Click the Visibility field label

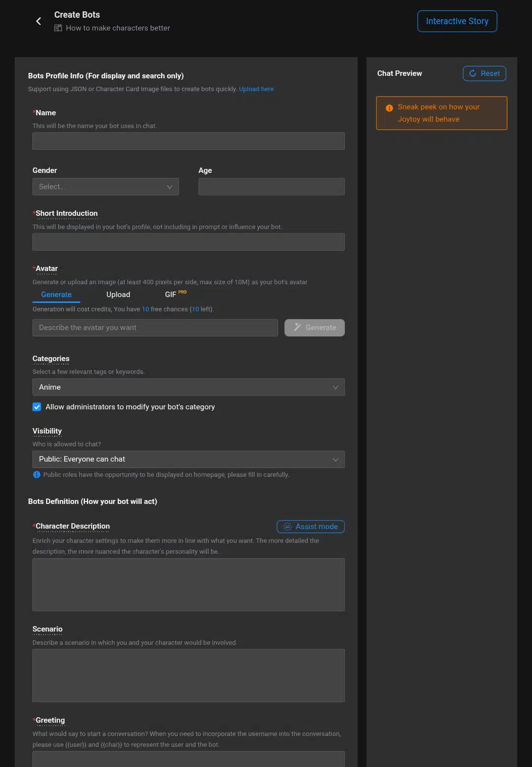(47, 431)
